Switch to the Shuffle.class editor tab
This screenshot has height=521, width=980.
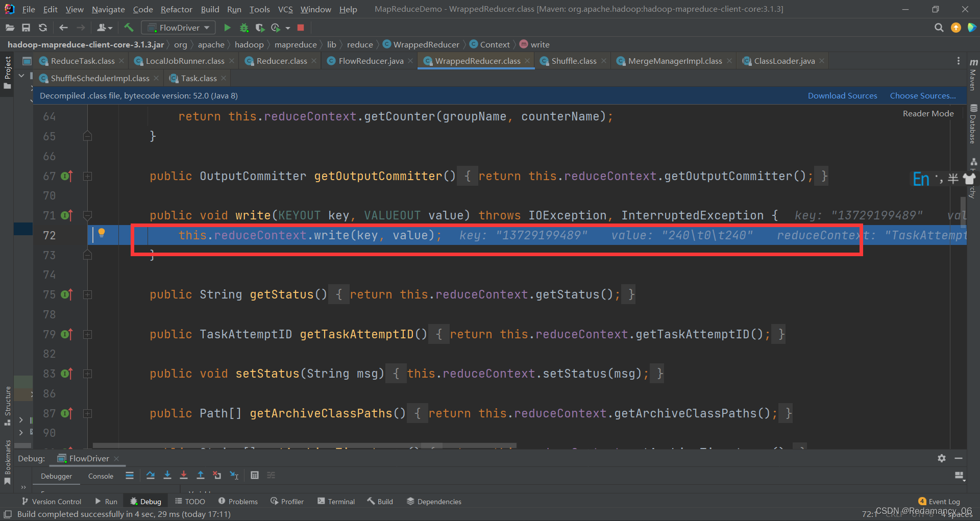pos(574,61)
